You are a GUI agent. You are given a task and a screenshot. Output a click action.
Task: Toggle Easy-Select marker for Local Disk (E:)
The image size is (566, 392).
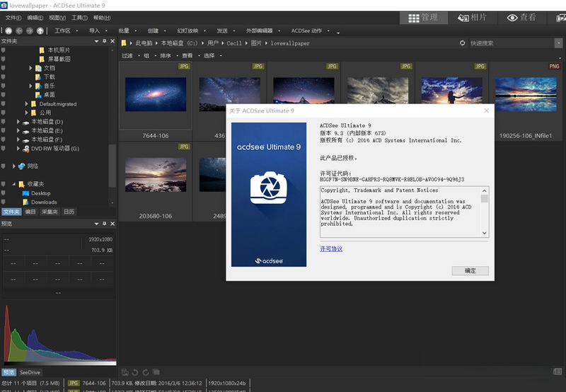[4, 130]
